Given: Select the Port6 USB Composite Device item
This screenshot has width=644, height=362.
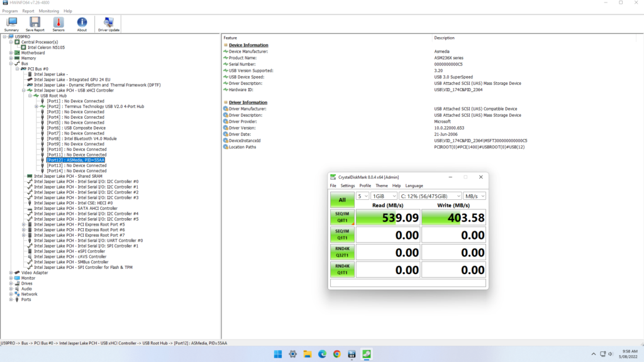Looking at the screenshot, I should 76,128.
